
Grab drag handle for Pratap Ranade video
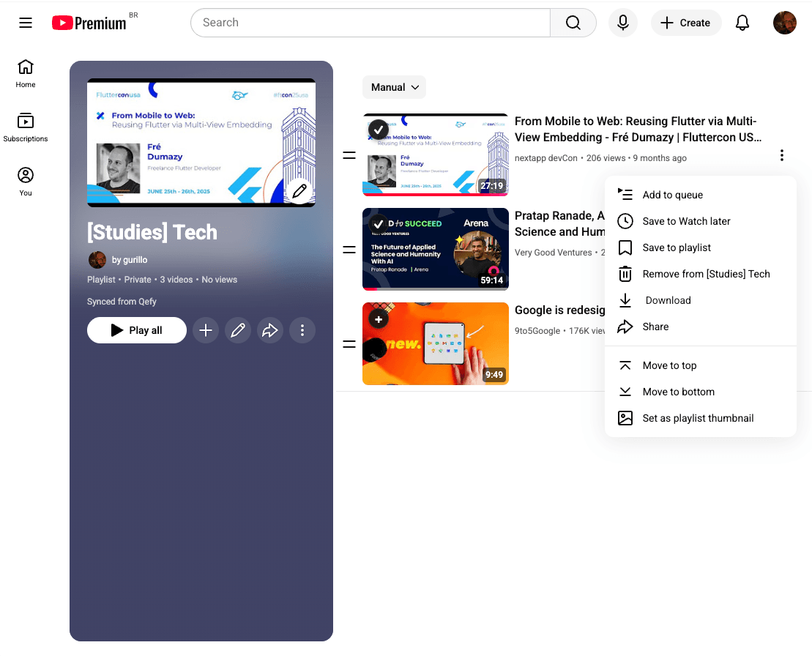349,250
